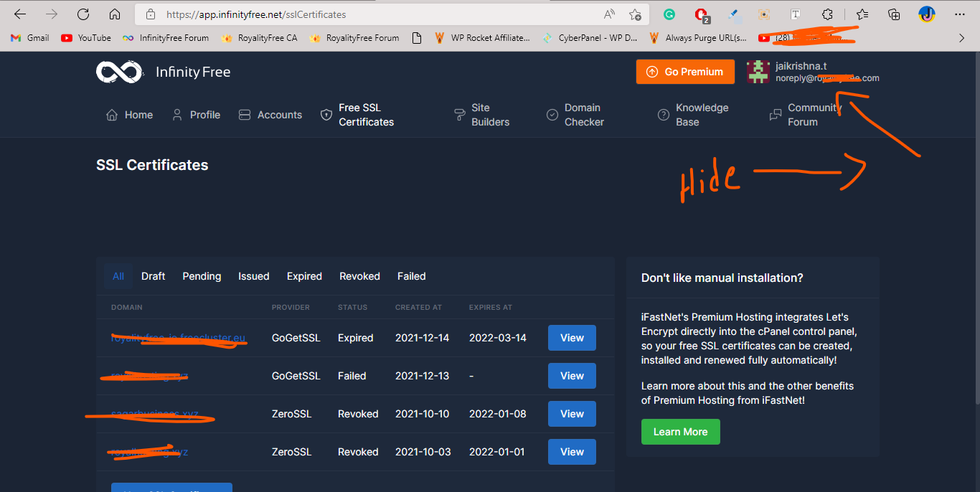The height and width of the screenshot is (492, 980).
Task: Open domain link in 2021-10-10 row
Action: tap(155, 414)
